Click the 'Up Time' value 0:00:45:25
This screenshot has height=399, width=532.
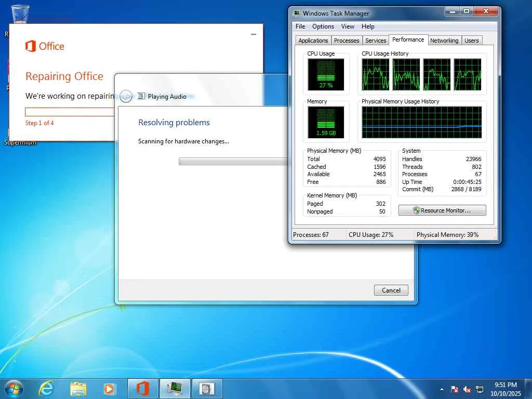coord(467,182)
